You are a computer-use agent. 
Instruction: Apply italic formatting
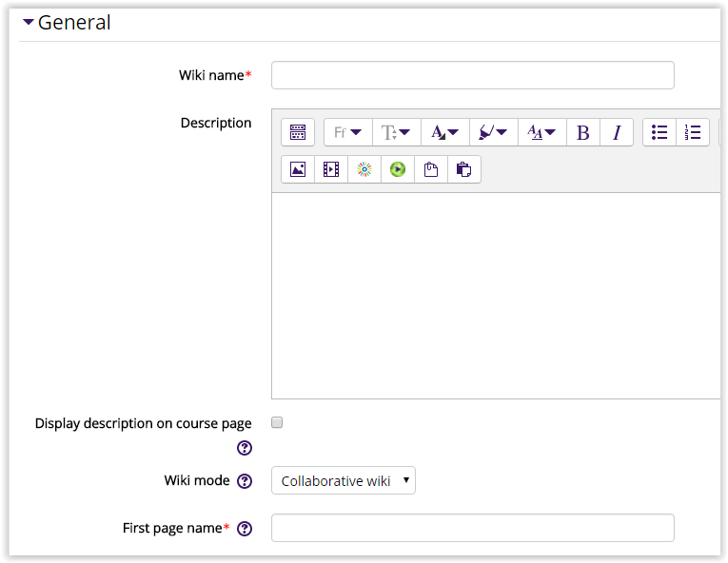tap(617, 132)
